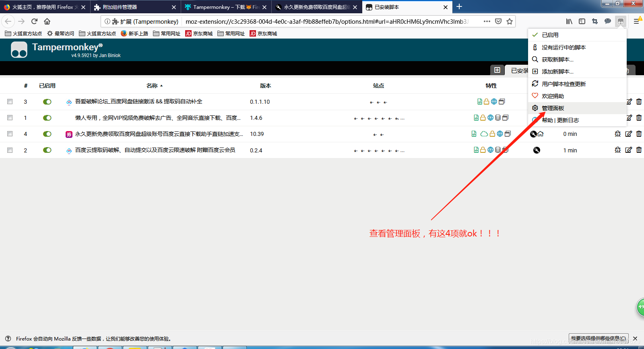Viewport: 644px width, 349px height.
Task: Choose 获取新脚本 from popup menu
Action: pyautogui.click(x=577, y=60)
